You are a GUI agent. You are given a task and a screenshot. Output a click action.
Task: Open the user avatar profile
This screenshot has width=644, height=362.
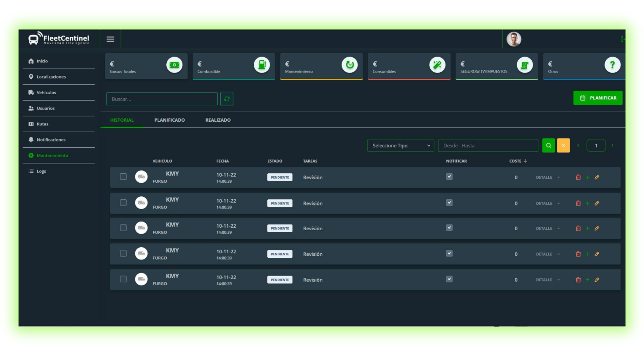514,39
